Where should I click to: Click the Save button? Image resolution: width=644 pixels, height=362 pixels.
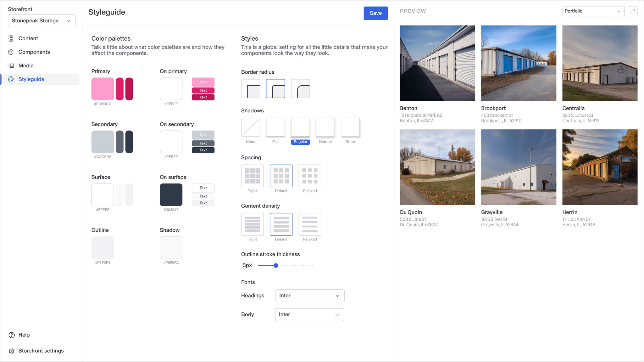375,13
